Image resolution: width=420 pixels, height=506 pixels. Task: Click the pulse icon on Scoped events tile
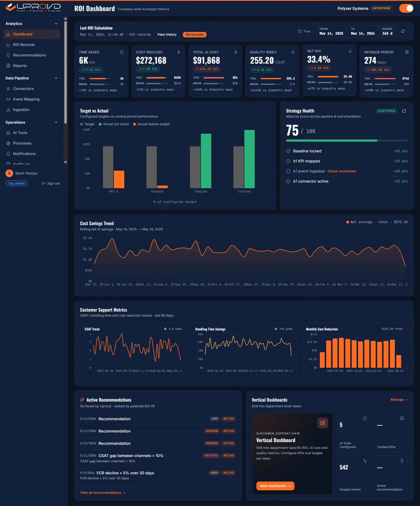(365, 461)
